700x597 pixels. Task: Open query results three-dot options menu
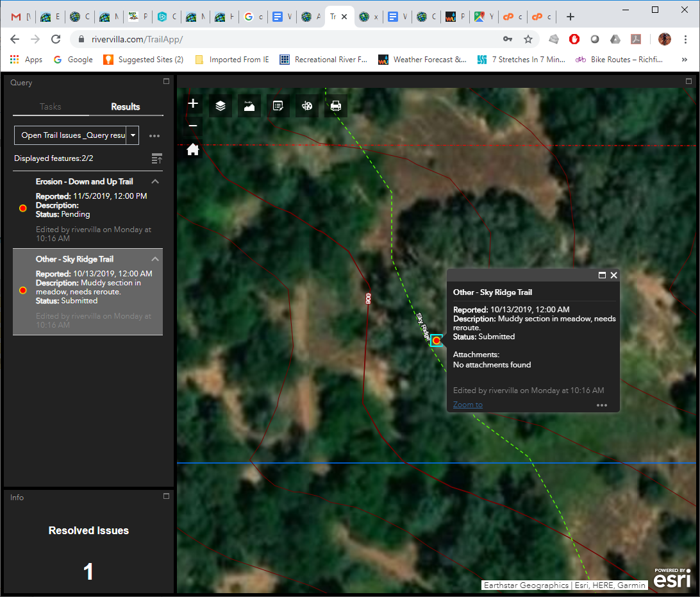(x=154, y=136)
